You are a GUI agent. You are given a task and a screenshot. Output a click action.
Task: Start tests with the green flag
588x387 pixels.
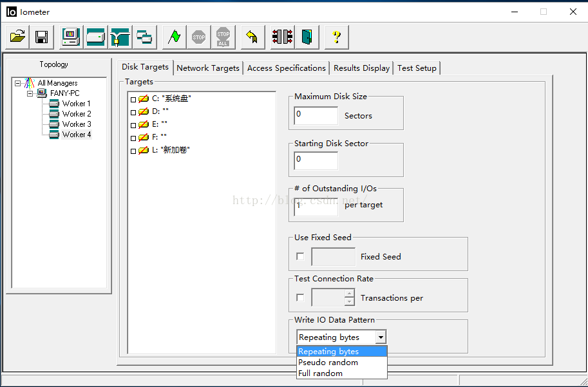pyautogui.click(x=175, y=37)
